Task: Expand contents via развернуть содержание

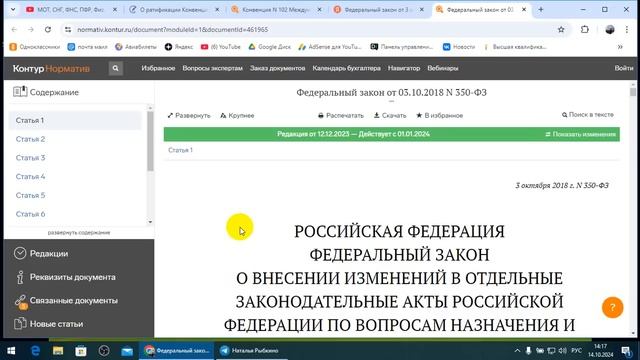Action: [x=79, y=233]
